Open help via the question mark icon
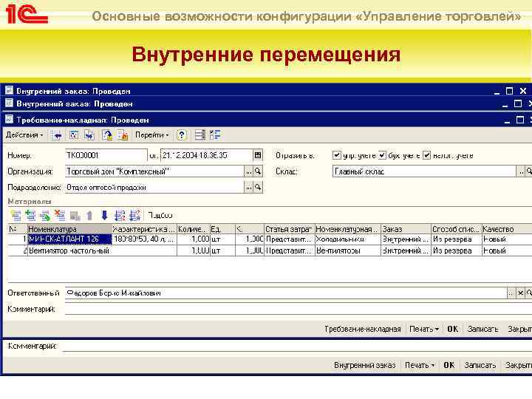Image resolution: width=532 pixels, height=399 pixels. point(182,135)
